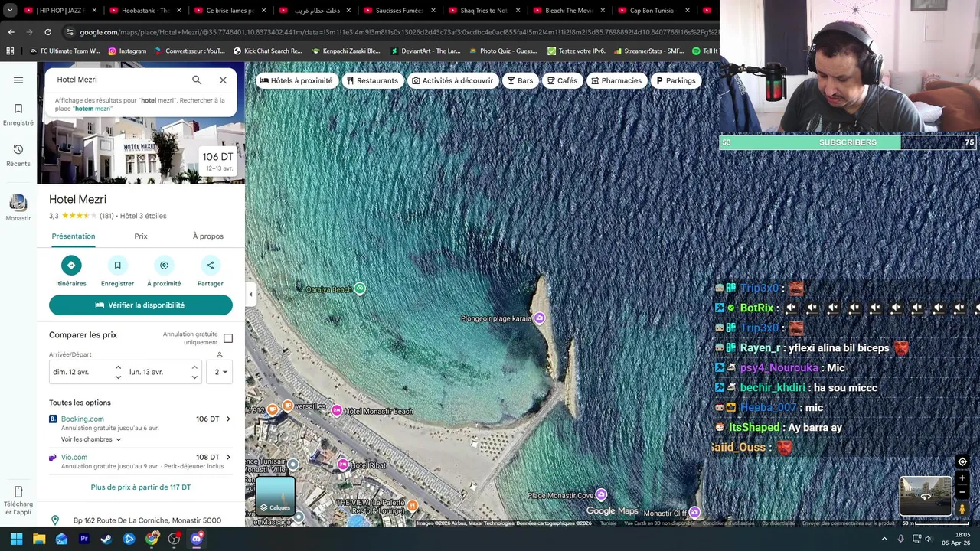Click the Monastir Cliff marker

(694, 512)
